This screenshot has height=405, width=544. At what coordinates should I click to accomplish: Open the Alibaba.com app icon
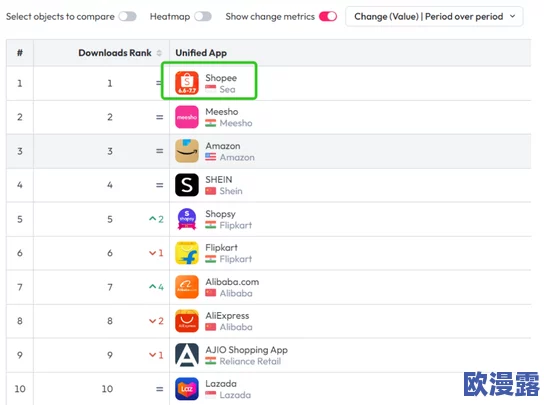(x=187, y=287)
